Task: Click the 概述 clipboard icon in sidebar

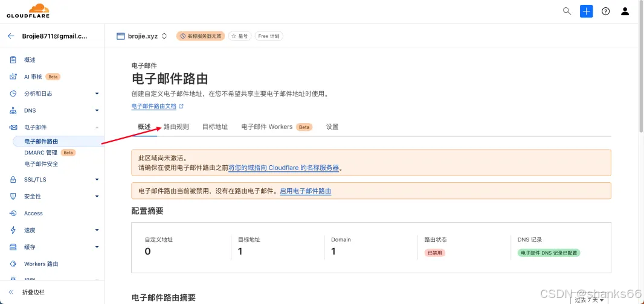Action: tap(13, 60)
